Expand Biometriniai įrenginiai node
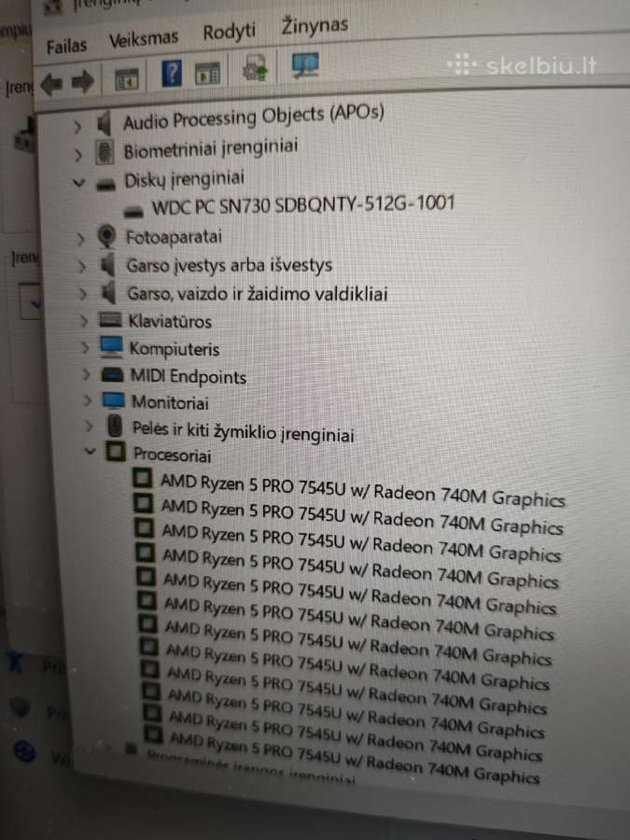This screenshot has height=840, width=630. [78, 155]
